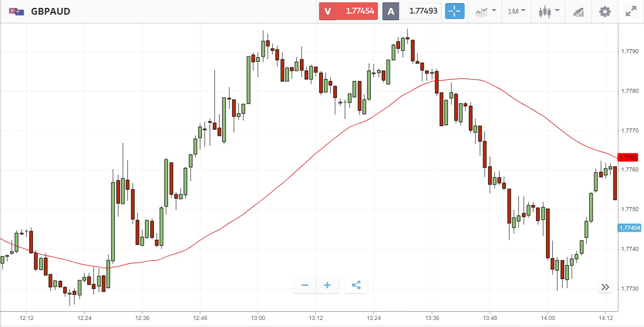Open chart settings gear
This screenshot has height=327, width=644.
click(x=604, y=11)
